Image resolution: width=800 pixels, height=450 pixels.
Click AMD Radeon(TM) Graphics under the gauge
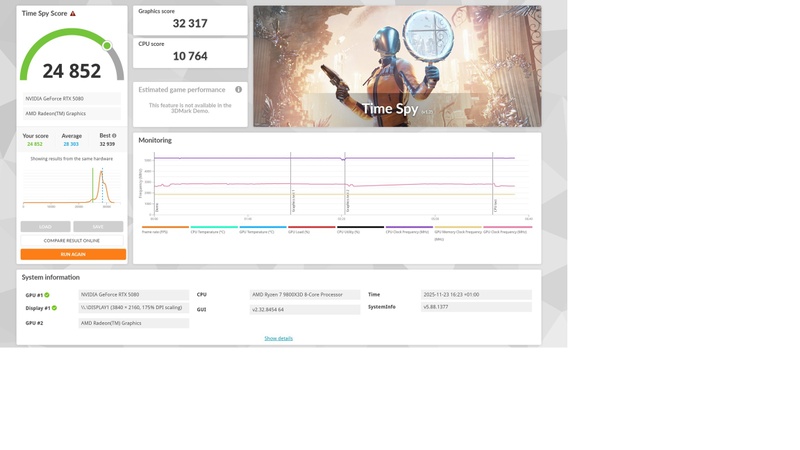coord(72,114)
